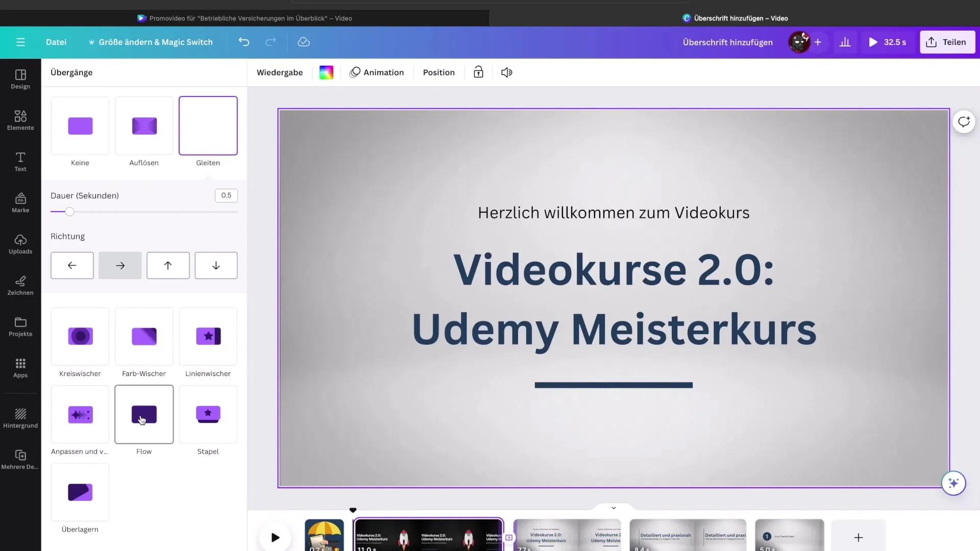Select the Flow transition
980x551 pixels.
(144, 414)
